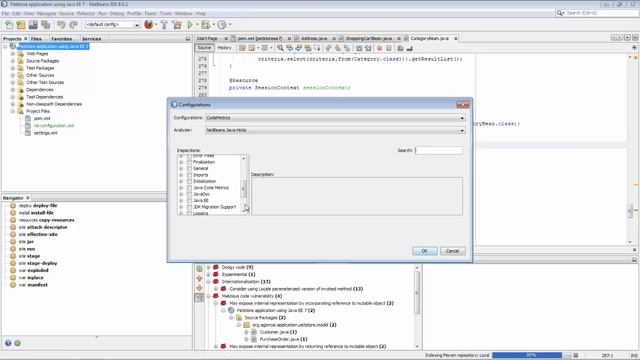This screenshot has width=640, height=360.
Task: Expand the Dodgy code results node
Action: coord(209,267)
